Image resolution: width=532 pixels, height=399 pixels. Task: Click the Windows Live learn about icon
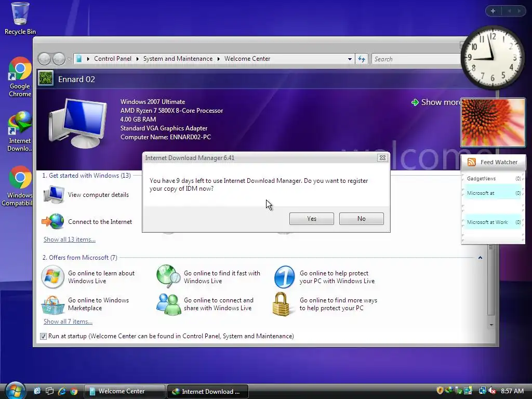coord(52,277)
